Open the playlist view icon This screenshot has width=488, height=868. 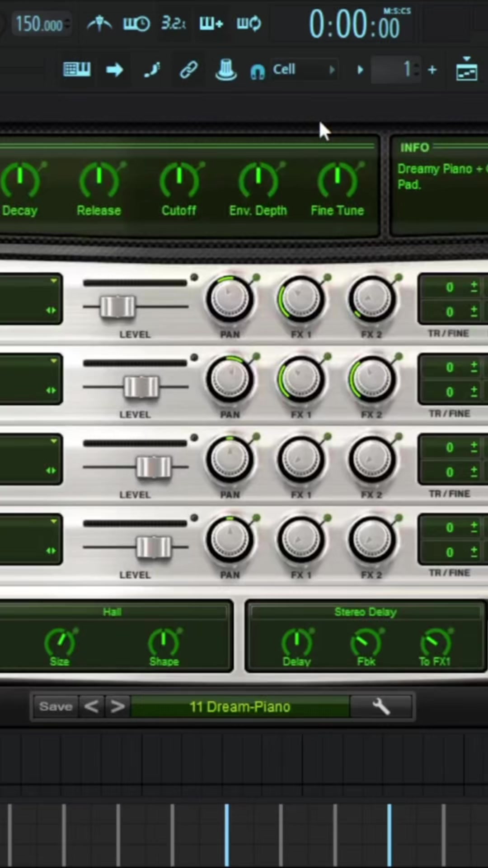coord(467,69)
